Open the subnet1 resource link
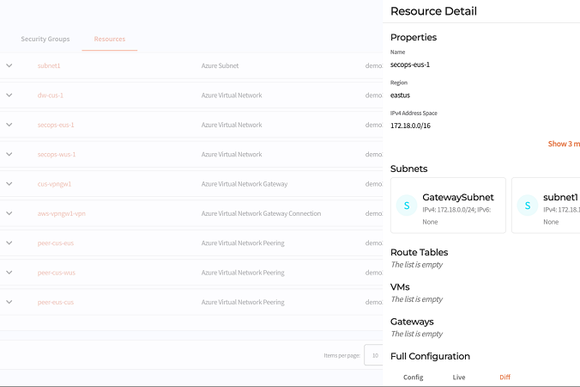The width and height of the screenshot is (580, 387). pyautogui.click(x=49, y=65)
